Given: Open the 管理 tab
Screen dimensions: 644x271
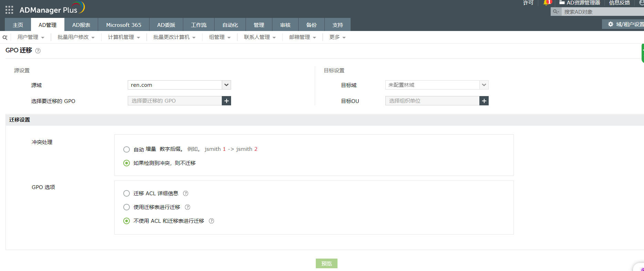Looking at the screenshot, I should (259, 25).
